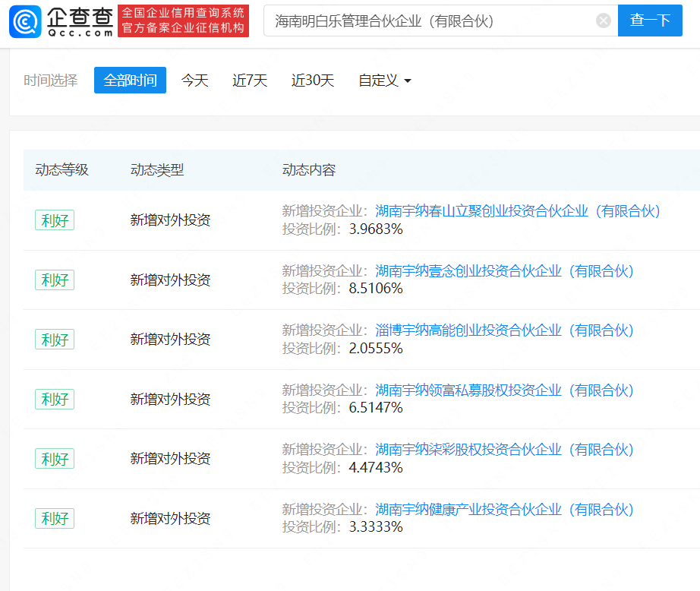The height and width of the screenshot is (591, 700).
Task: Open 湖南宇纳领富私募股权投资企业 link
Action: coord(504,390)
